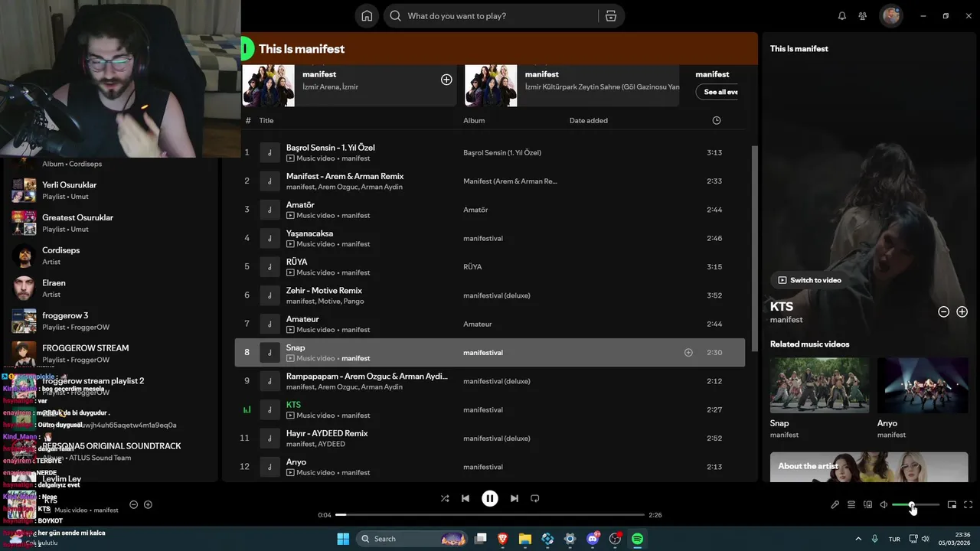Viewport: 980px width, 551px height.
Task: Open the Browse icon in search bar
Action: click(610, 16)
